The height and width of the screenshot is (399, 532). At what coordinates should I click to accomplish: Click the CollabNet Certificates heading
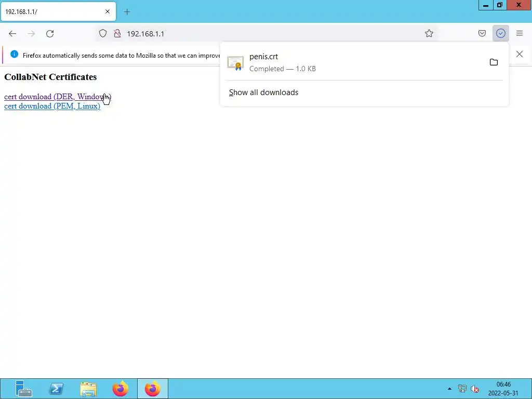(x=50, y=77)
